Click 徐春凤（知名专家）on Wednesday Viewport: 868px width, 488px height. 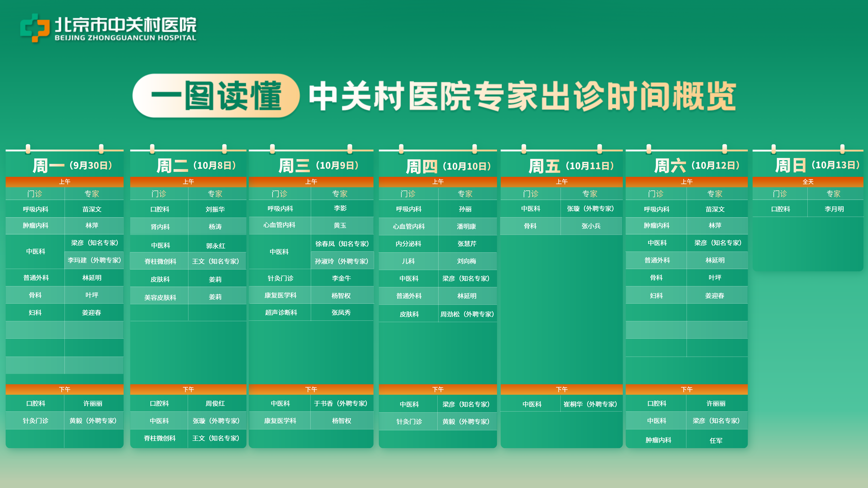(x=342, y=244)
